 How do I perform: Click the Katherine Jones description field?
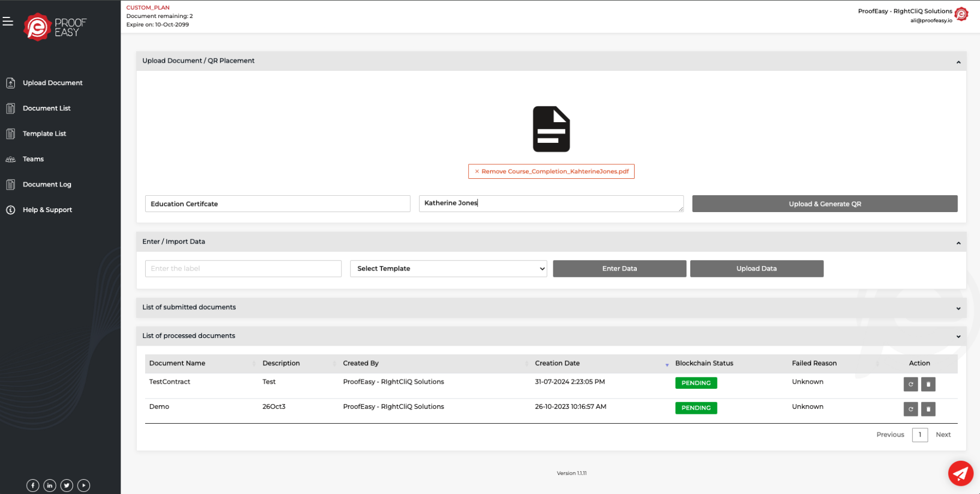point(551,203)
